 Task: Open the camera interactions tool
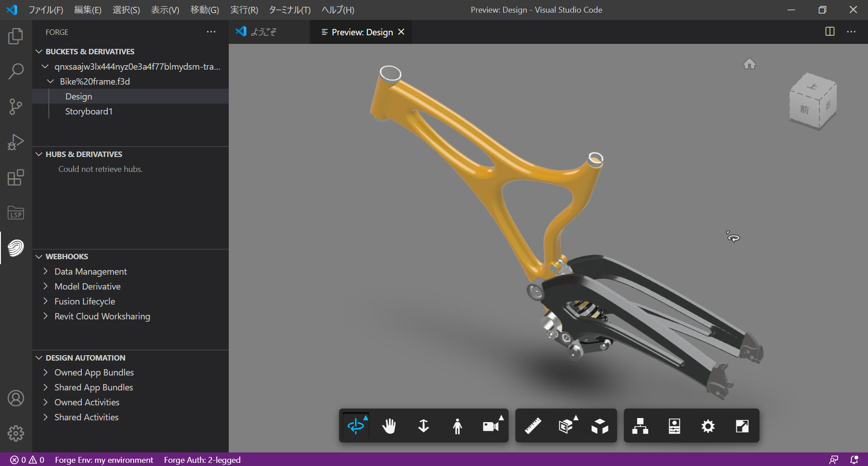point(491,425)
